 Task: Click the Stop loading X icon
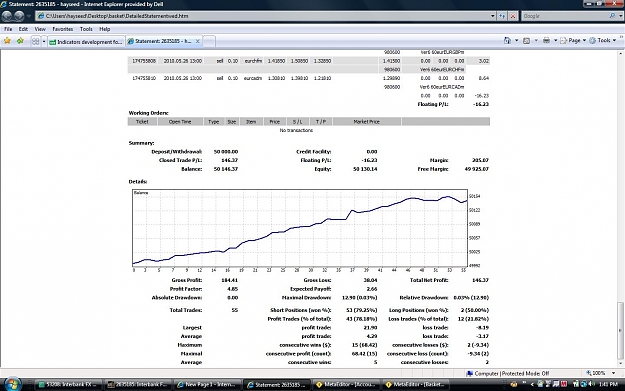click(513, 16)
